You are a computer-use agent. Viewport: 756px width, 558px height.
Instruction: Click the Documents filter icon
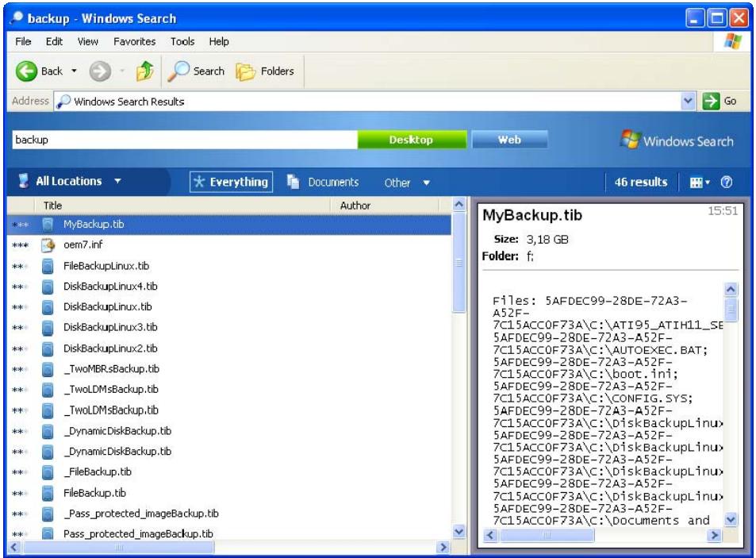pyautogui.click(x=293, y=181)
